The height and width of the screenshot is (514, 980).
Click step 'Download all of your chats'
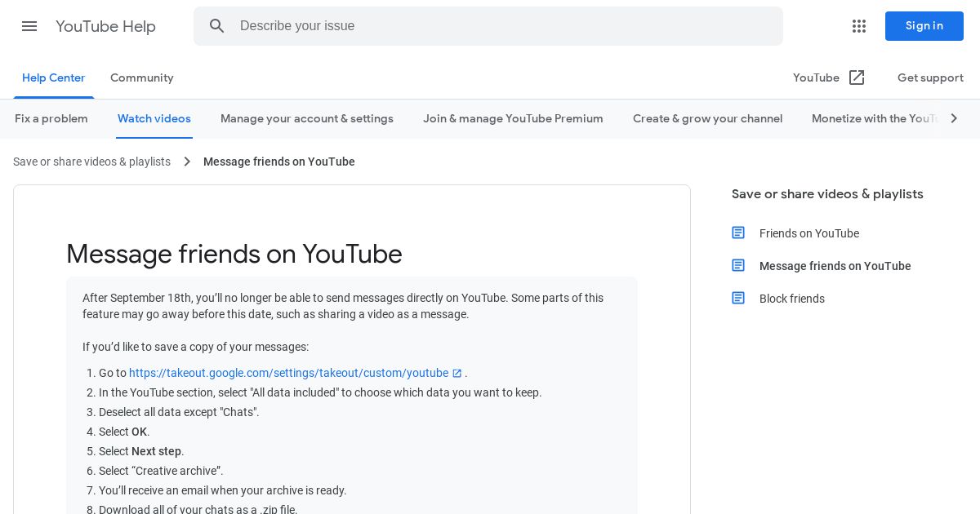pyautogui.click(x=198, y=509)
